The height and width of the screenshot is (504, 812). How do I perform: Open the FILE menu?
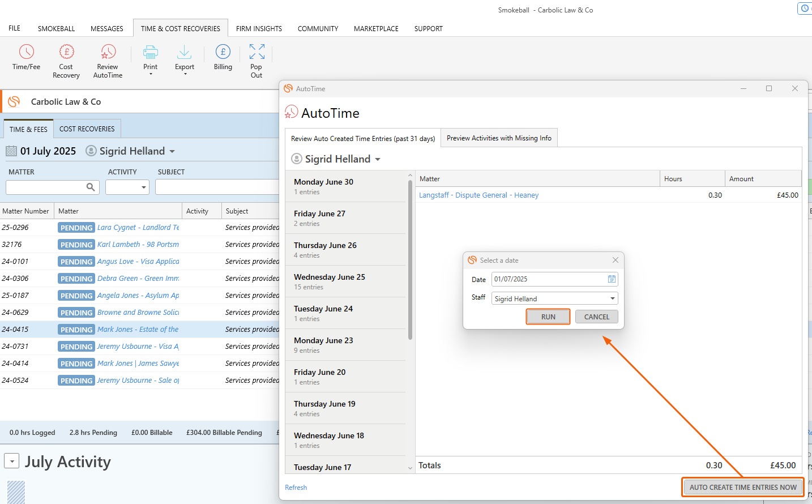[x=15, y=28]
